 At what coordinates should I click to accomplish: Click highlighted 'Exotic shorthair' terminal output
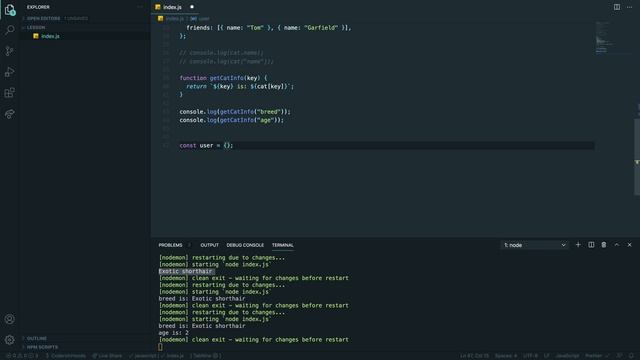[x=186, y=271]
